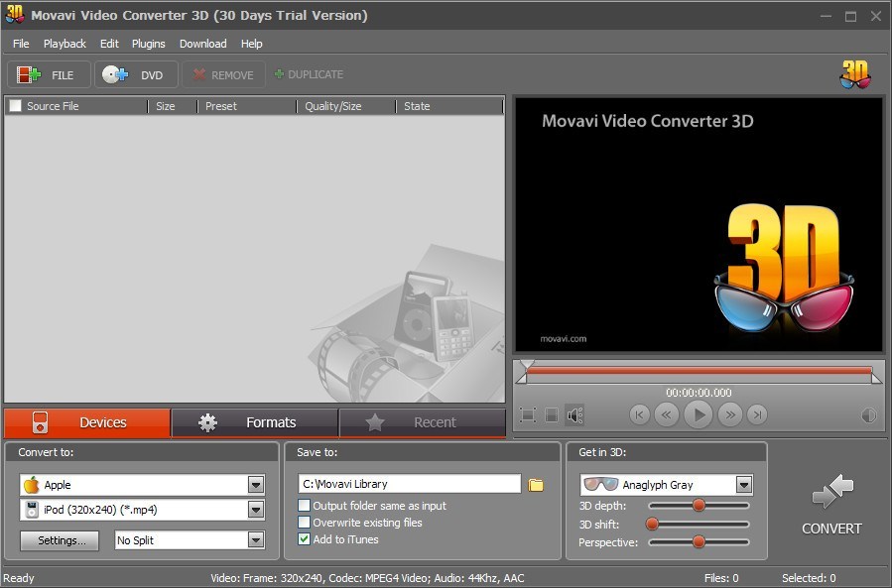The image size is (892, 588).
Task: Switch to the Formats tab
Action: coord(254,422)
